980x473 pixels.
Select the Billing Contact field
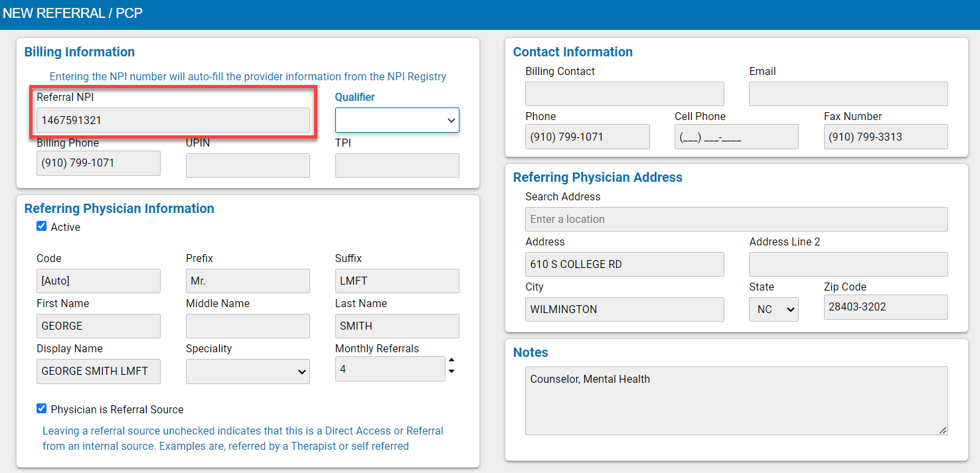(624, 94)
